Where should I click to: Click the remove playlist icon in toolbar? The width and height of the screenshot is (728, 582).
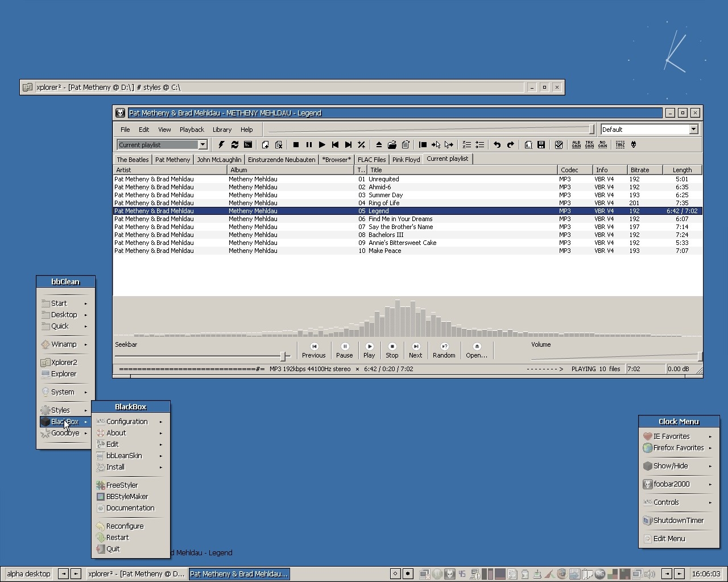click(x=279, y=145)
